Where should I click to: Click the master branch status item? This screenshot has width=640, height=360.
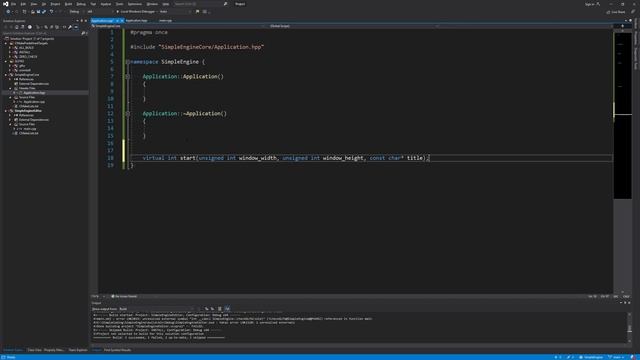click(x=617, y=357)
